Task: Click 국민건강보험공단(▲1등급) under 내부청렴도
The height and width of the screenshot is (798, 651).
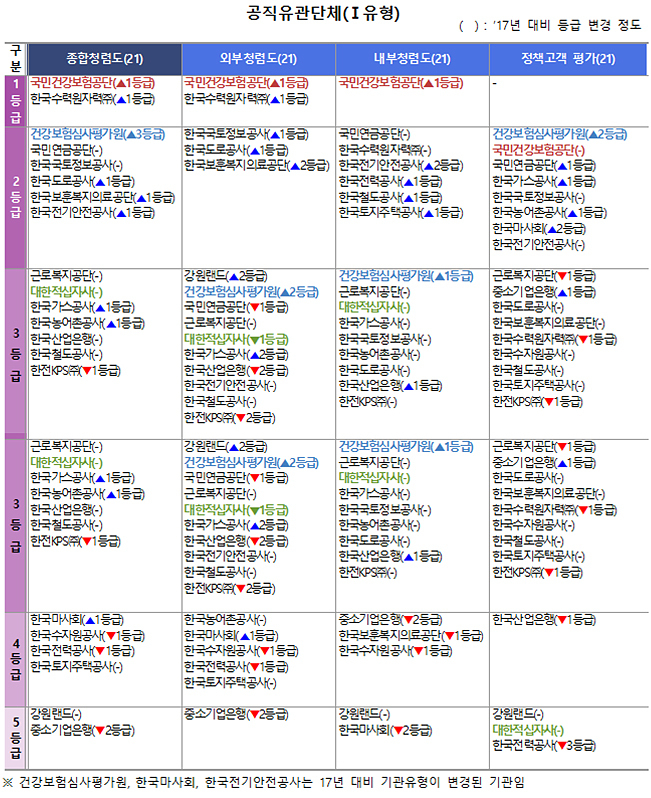Action: 401,83
